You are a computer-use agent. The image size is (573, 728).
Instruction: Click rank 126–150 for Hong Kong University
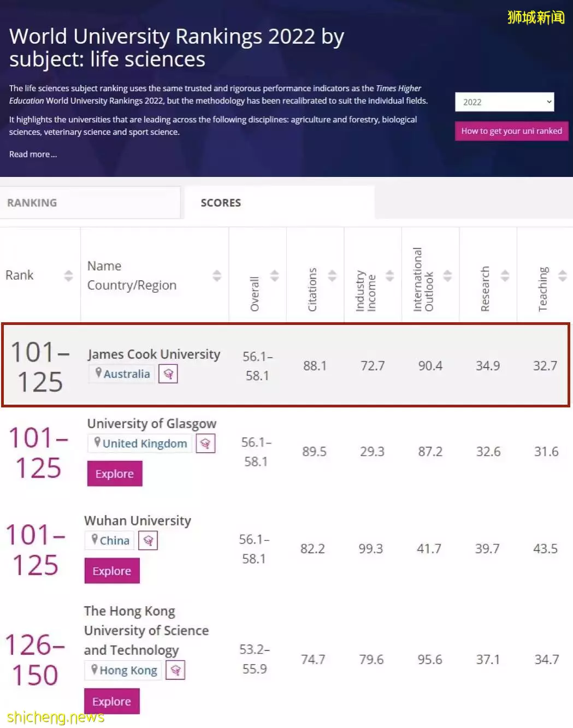pyautogui.click(x=36, y=660)
